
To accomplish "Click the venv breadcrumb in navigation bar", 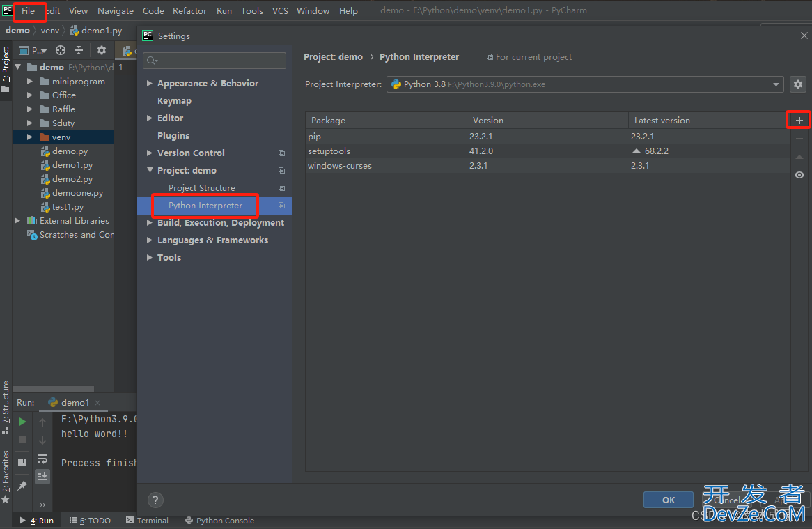I will [x=49, y=31].
